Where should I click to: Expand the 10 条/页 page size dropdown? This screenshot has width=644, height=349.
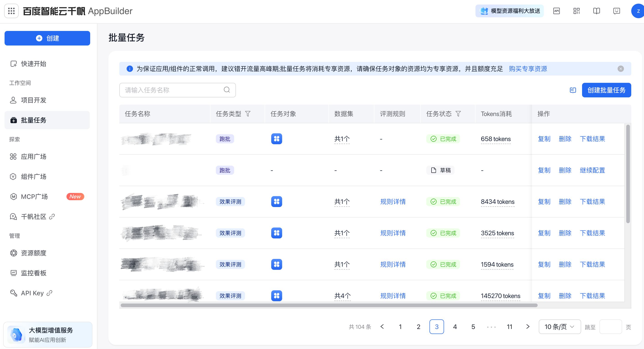tap(560, 326)
